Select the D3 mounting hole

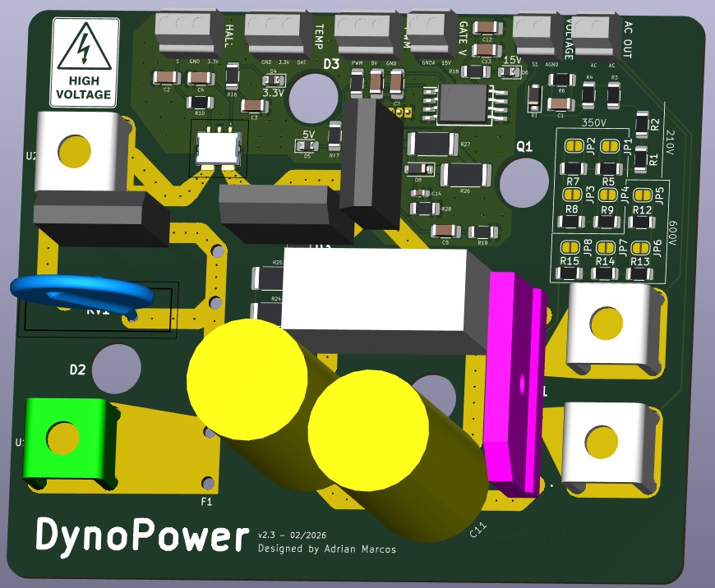pyautogui.click(x=313, y=97)
